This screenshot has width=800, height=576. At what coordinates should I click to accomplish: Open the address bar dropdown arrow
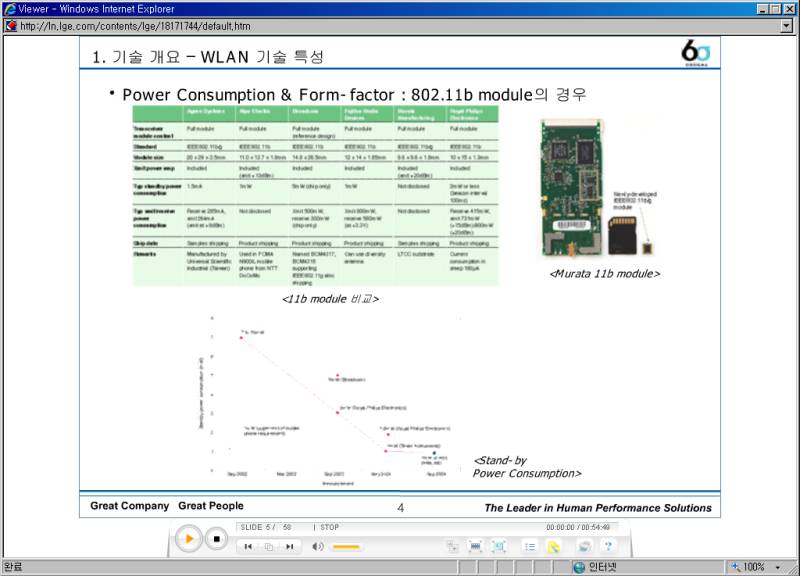coord(786,26)
